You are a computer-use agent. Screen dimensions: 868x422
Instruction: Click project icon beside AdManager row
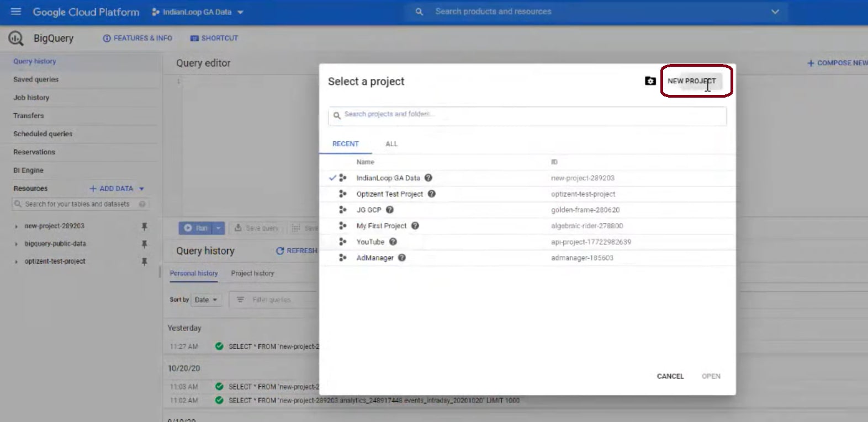343,258
